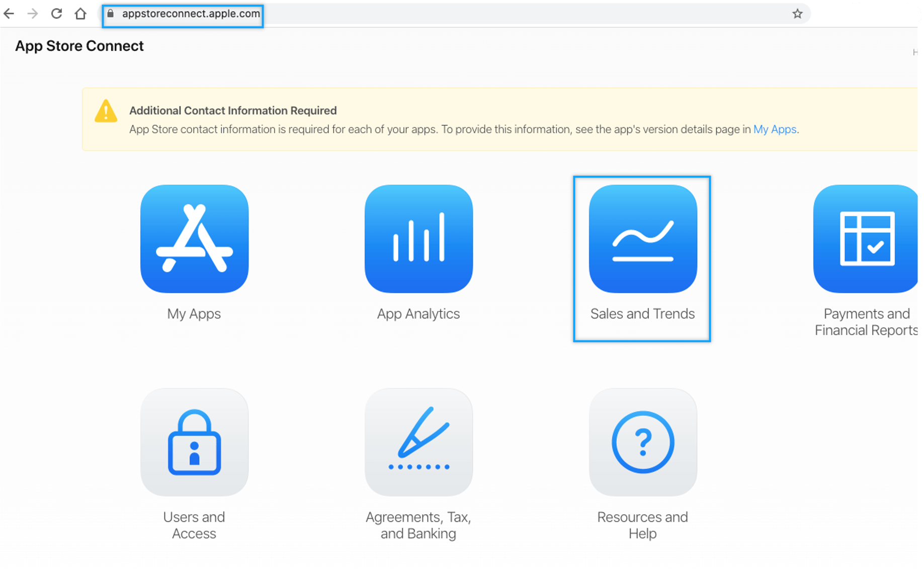
Task: Open Agreements, Tax, and Banking icon
Action: point(418,442)
